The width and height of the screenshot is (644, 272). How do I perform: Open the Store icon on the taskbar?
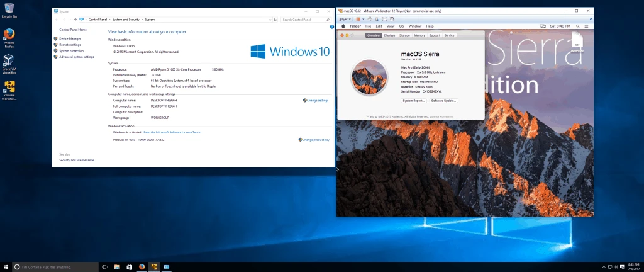[129, 267]
